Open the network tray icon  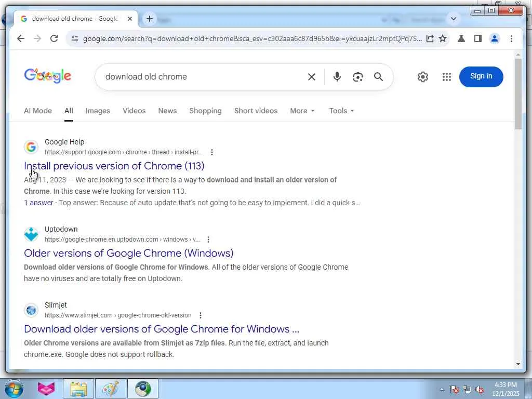[467, 390]
